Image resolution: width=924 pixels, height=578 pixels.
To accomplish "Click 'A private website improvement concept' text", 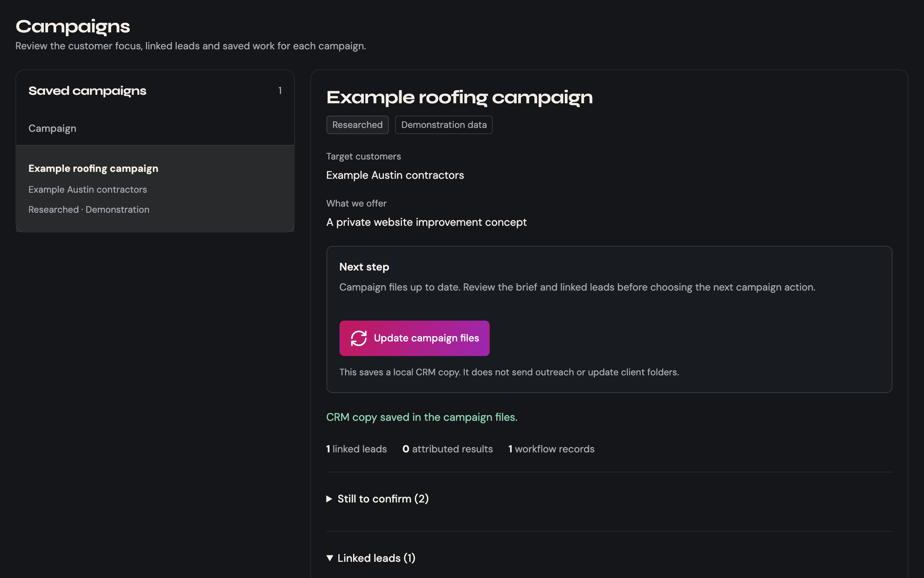I will (426, 222).
